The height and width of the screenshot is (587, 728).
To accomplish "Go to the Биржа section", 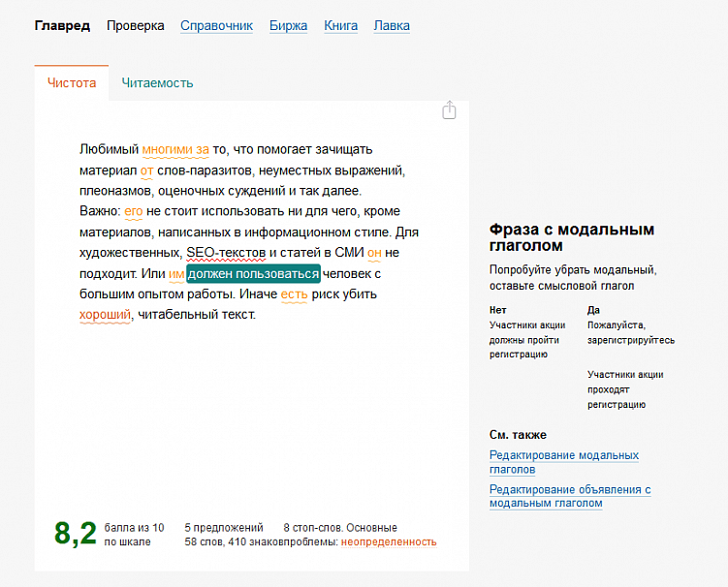I will tap(288, 26).
